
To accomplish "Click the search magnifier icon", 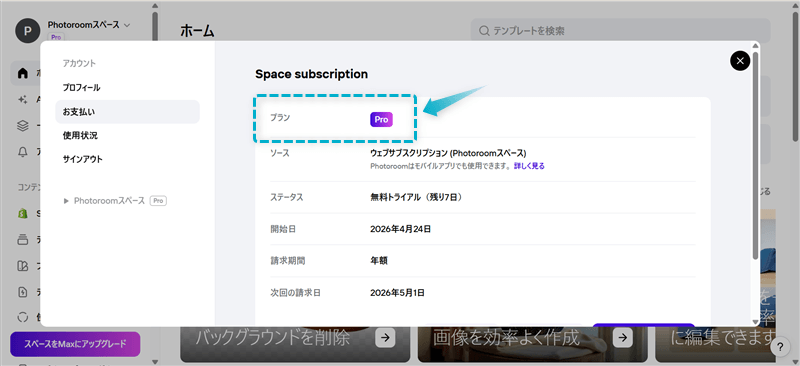I will pyautogui.click(x=484, y=31).
